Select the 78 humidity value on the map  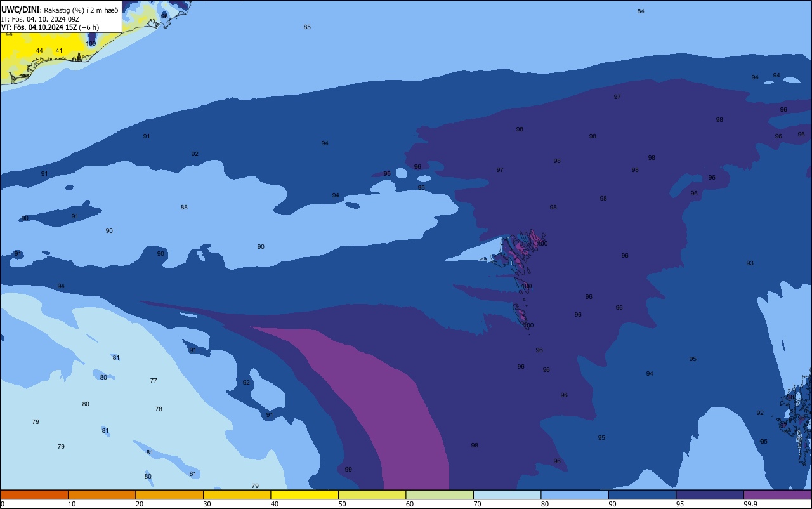pos(159,409)
